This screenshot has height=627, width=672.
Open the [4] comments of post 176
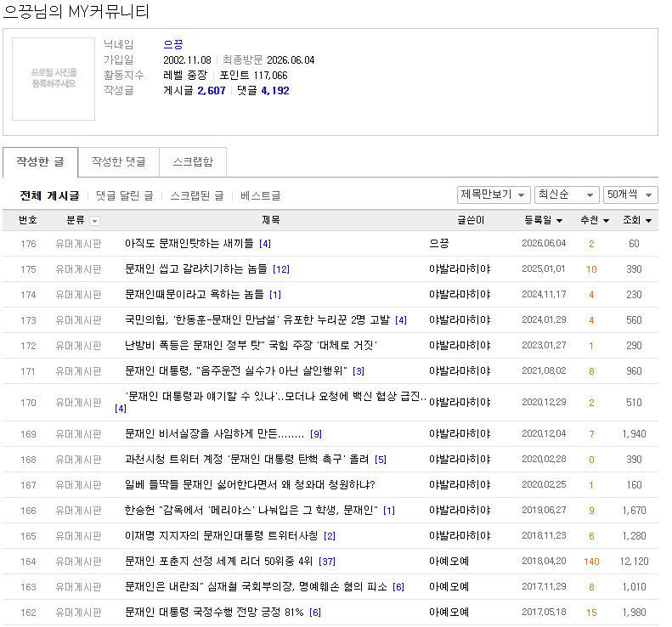265,244
